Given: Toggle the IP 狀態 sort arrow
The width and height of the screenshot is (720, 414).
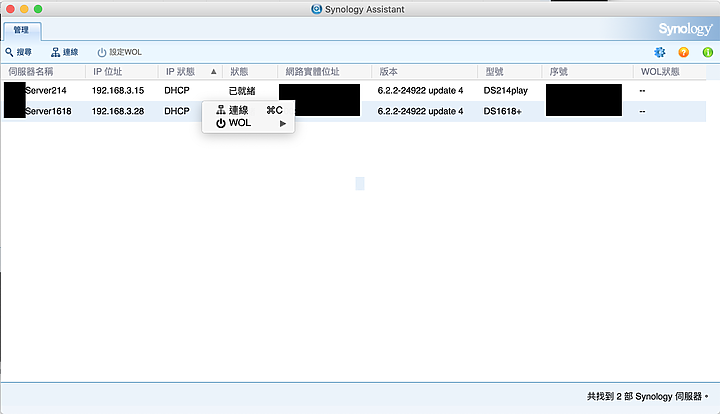Looking at the screenshot, I should [214, 72].
